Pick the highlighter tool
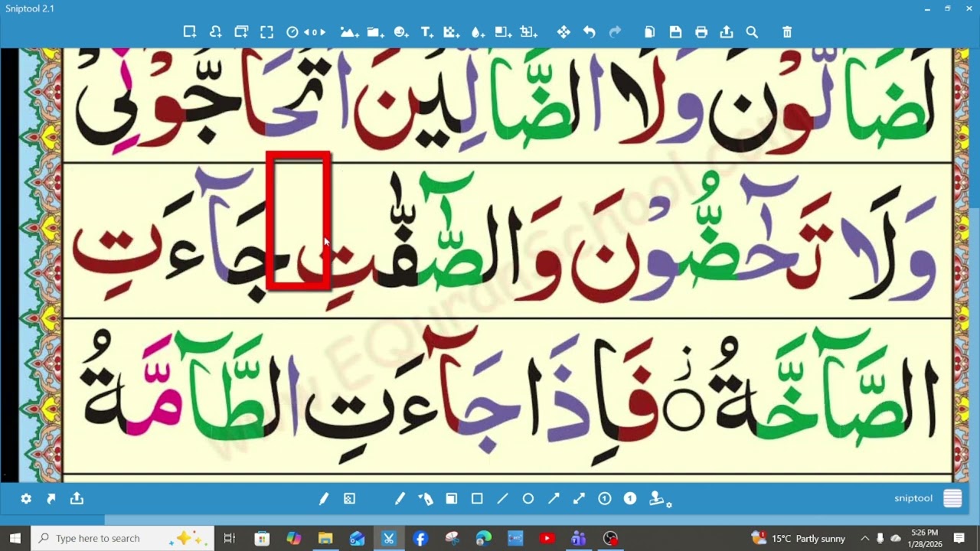 (x=426, y=499)
